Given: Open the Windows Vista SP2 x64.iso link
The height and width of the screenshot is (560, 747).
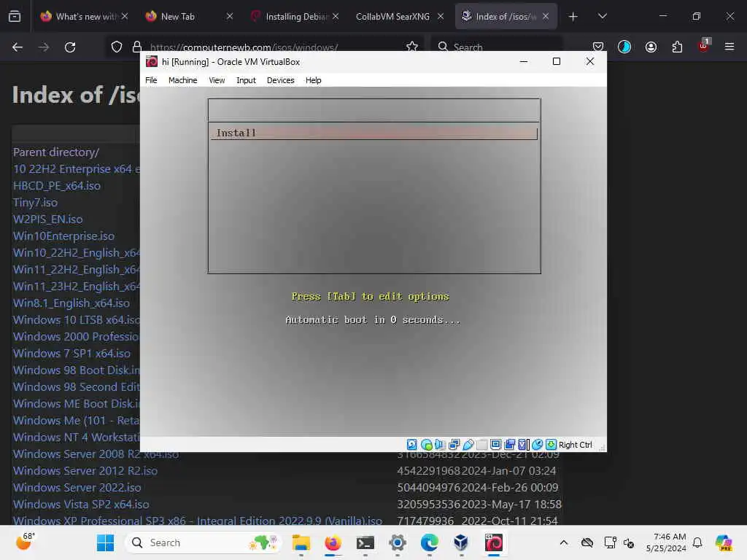Looking at the screenshot, I should click(x=81, y=504).
